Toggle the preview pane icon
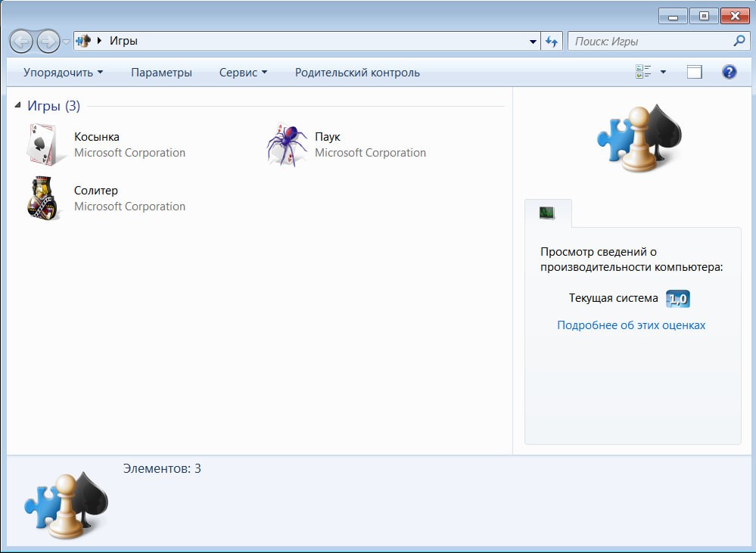The image size is (756, 553). click(x=694, y=72)
